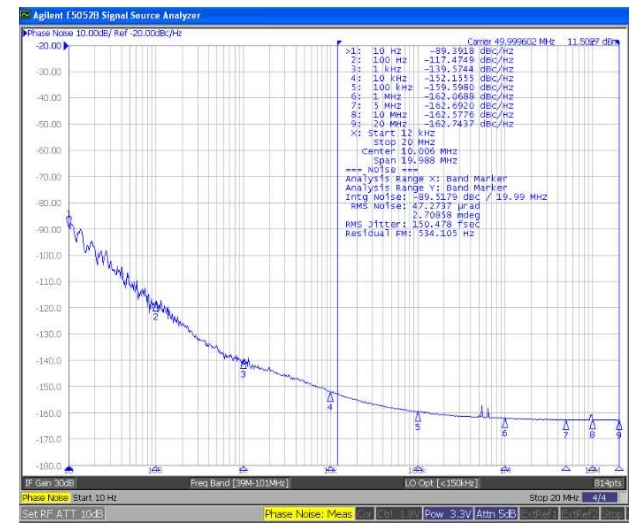Click marker 5 readout -159.5980 dBc/Hz

[x=469, y=87]
